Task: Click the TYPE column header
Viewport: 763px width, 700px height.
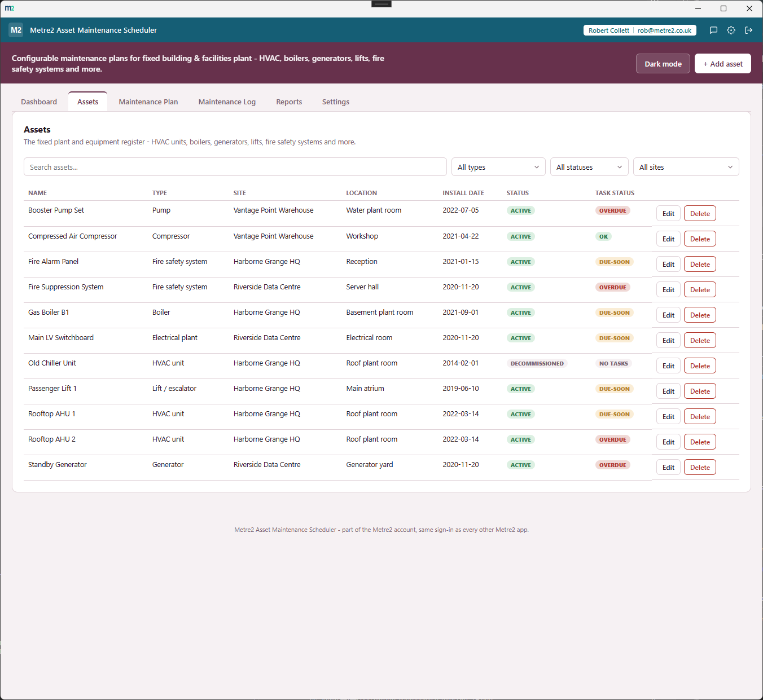Action: 160,193
